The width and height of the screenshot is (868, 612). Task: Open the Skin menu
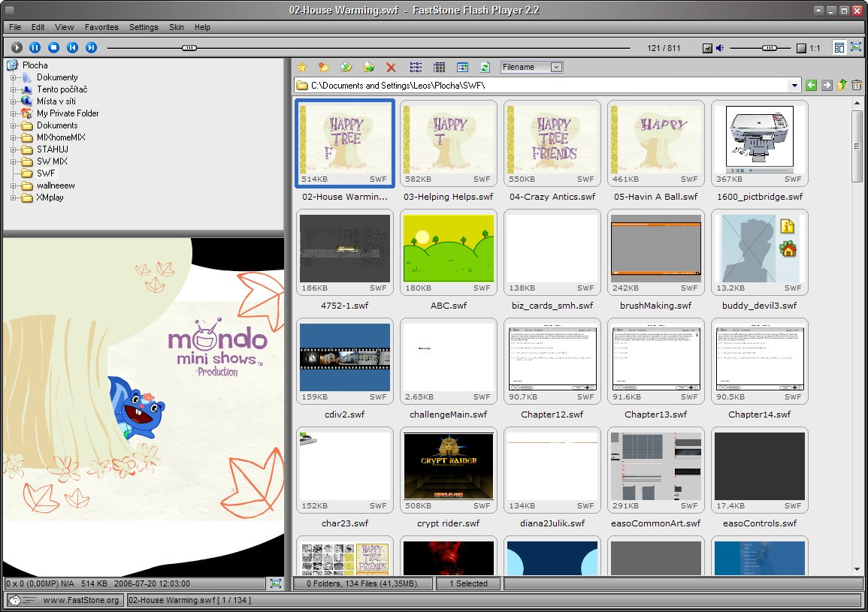pos(177,27)
